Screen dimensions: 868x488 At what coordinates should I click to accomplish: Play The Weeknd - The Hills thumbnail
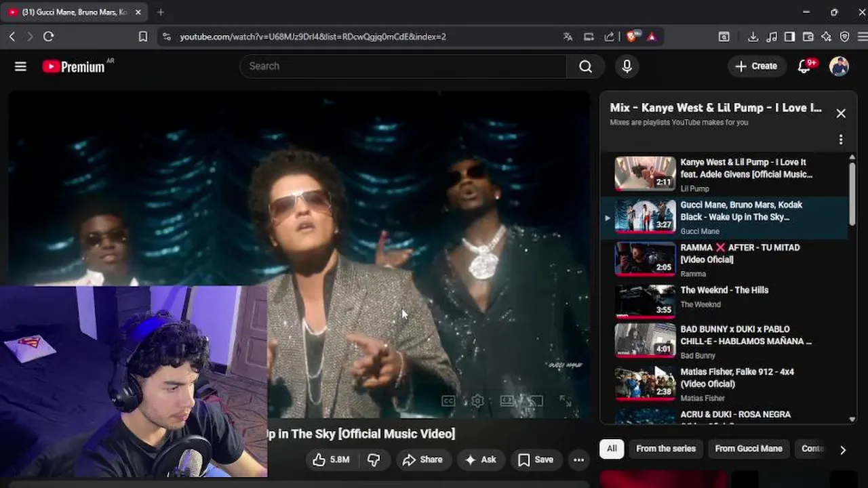point(645,302)
